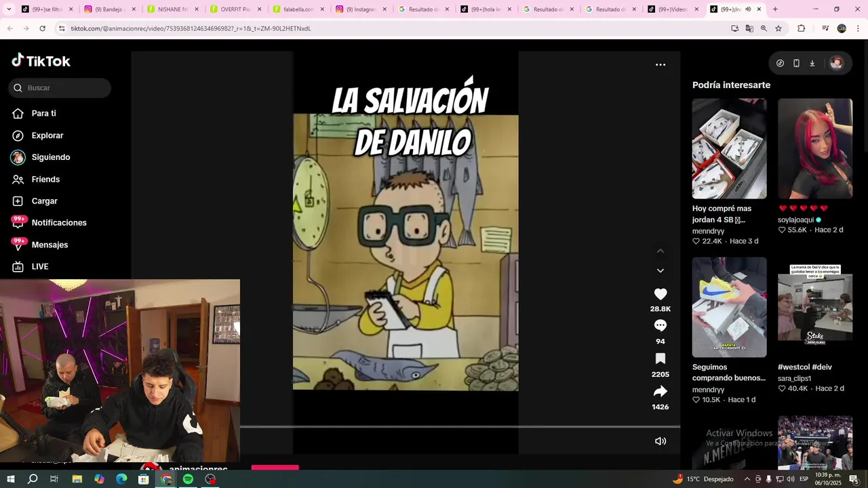Open the menndryy username under the jordan video
The image size is (868, 488).
pos(708,231)
